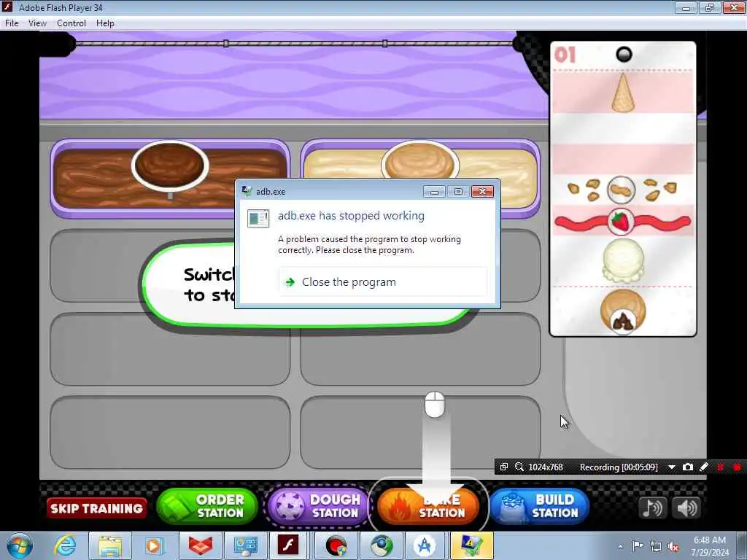Open the control panel style taskbar icon
The height and width of the screenshot is (560, 747).
(x=246, y=545)
